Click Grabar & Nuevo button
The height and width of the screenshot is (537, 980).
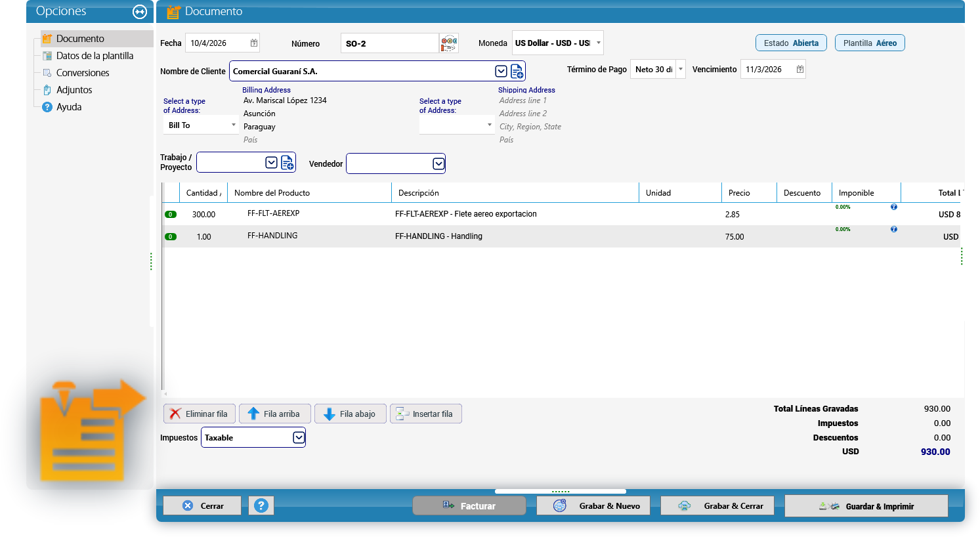(x=593, y=505)
